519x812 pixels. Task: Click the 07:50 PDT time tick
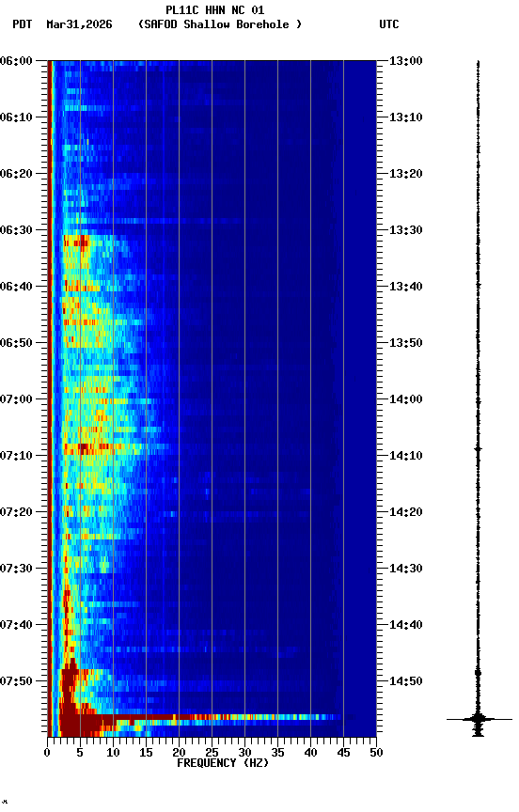click(x=16, y=681)
